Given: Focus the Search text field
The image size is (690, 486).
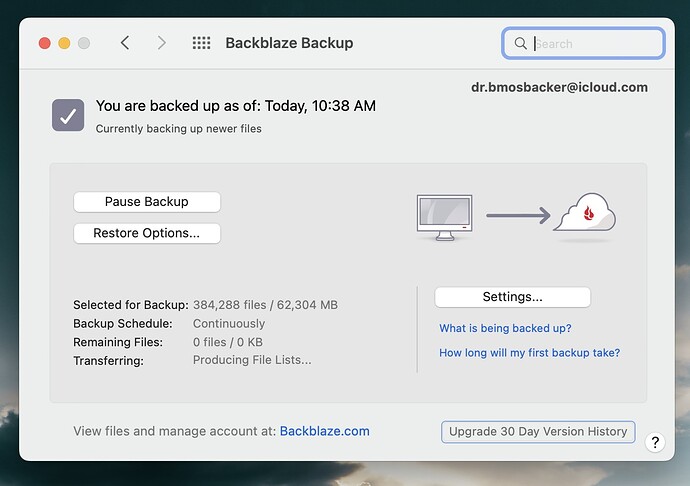Looking at the screenshot, I should (583, 43).
